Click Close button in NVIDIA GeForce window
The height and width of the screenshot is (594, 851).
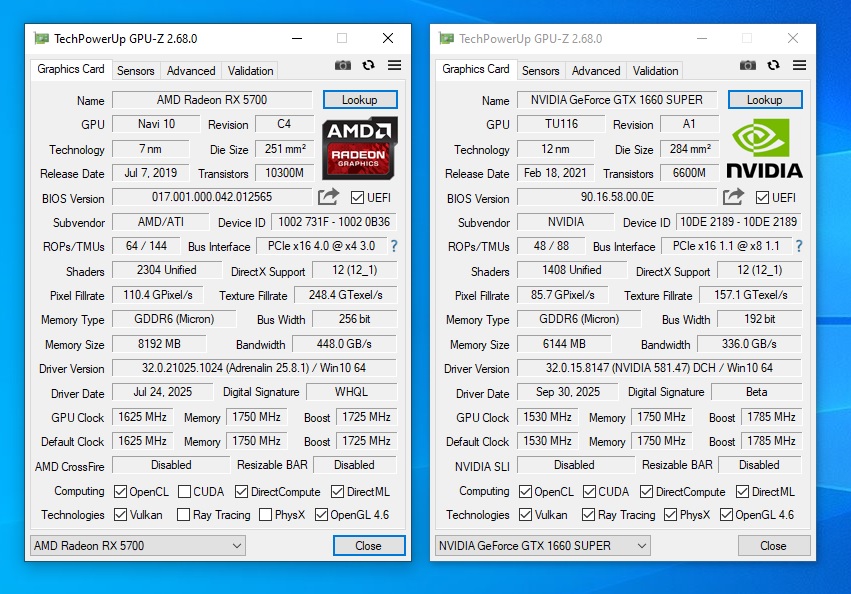774,546
